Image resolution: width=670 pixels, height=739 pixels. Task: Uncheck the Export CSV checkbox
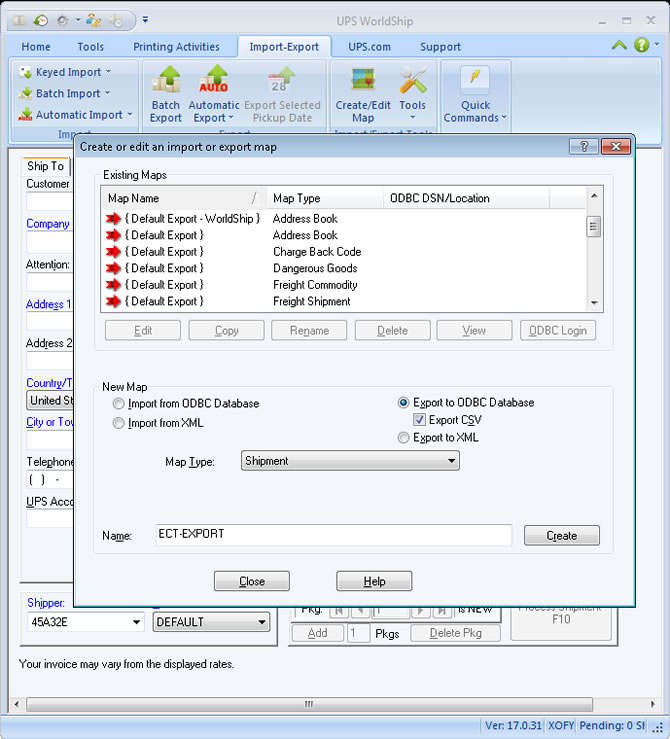click(420, 420)
